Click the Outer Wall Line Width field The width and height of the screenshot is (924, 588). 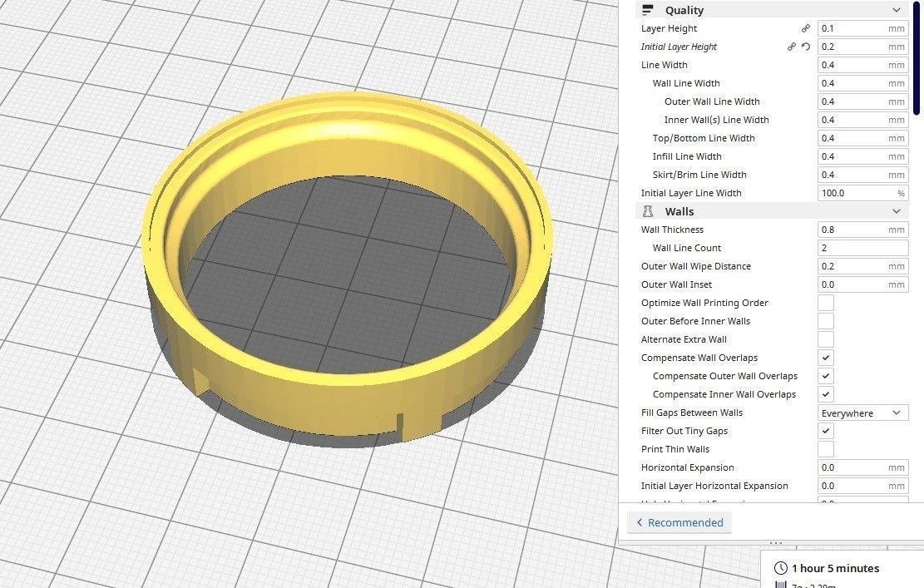[862, 101]
